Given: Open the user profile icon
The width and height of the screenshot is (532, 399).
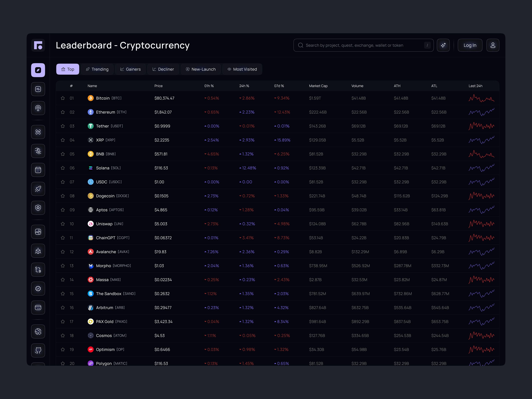Looking at the screenshot, I should tap(493, 45).
